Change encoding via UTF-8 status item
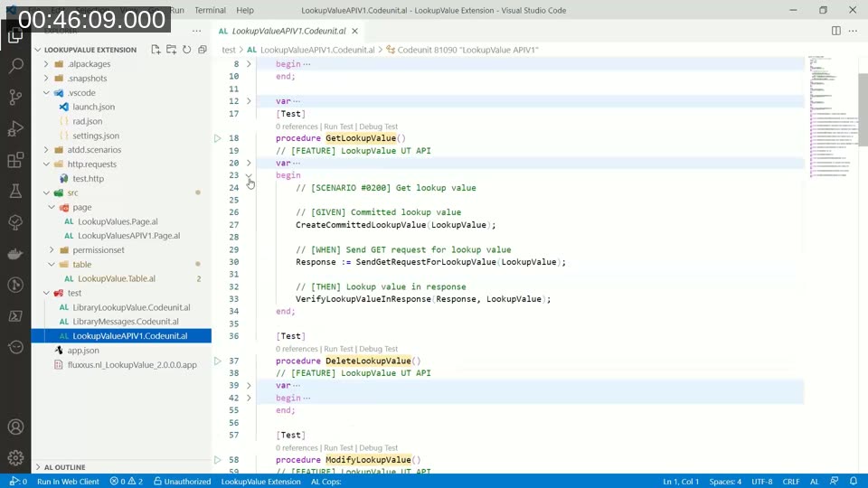 click(761, 482)
